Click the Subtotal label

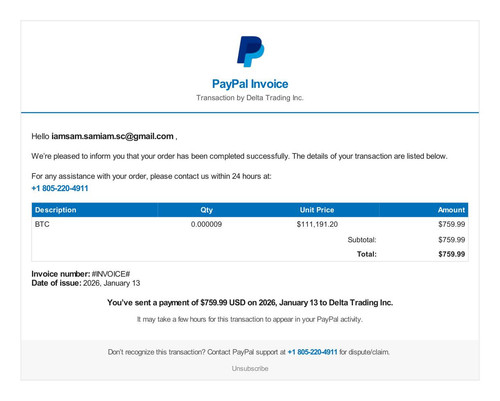pos(362,240)
